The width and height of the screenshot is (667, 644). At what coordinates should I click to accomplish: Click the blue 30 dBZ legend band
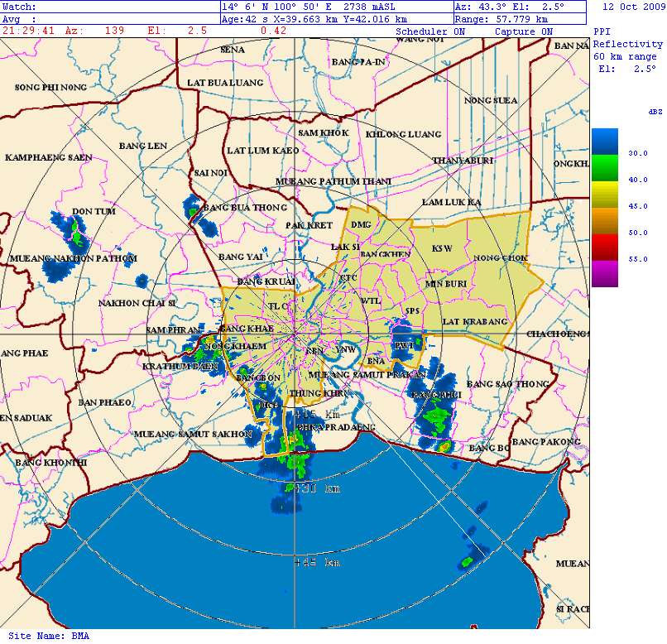[x=604, y=143]
